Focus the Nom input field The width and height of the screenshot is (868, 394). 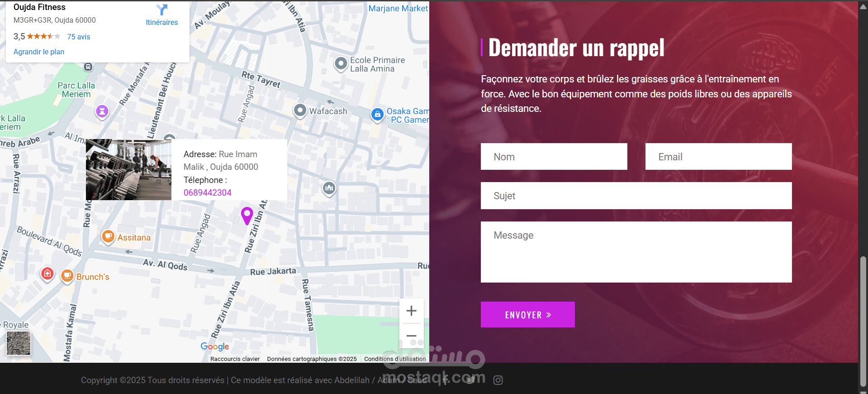pos(554,157)
